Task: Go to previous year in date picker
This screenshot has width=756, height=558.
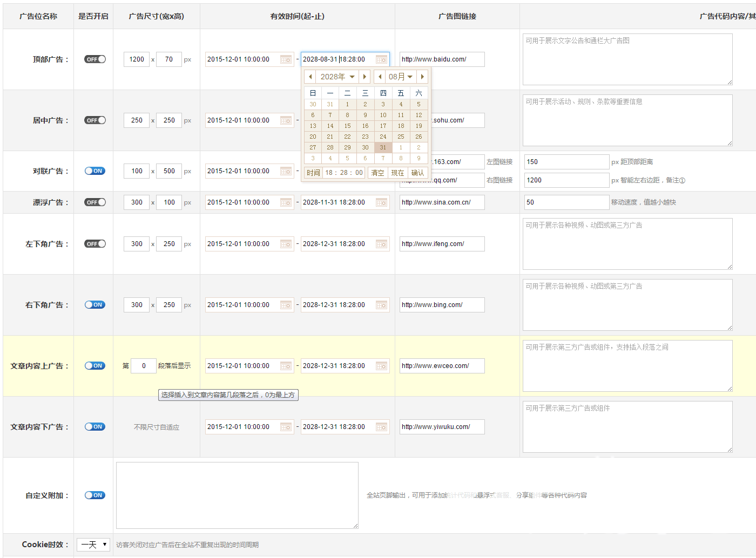Action: 310,77
